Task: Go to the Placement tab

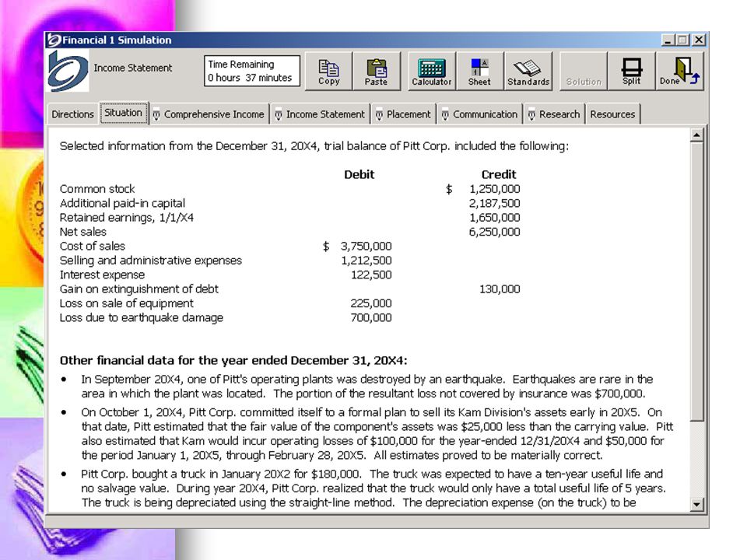Action: (404, 114)
